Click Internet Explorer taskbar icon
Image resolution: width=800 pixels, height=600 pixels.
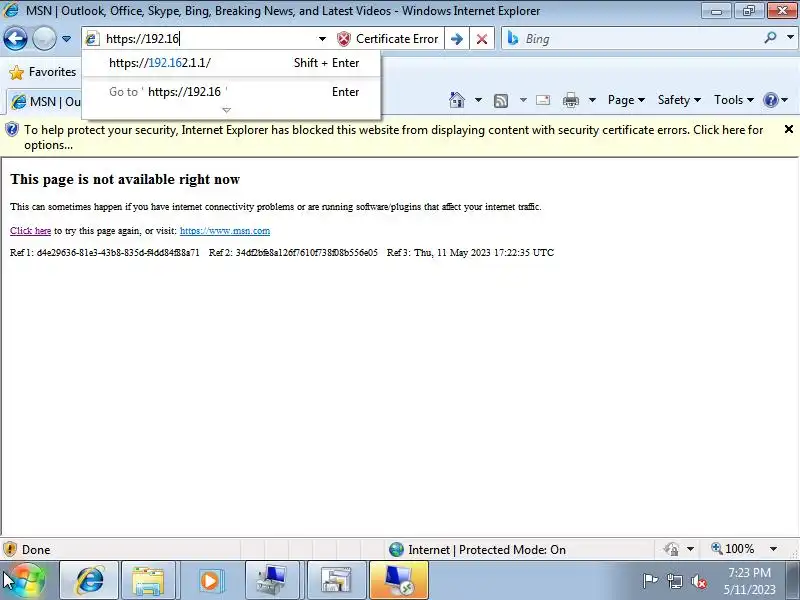click(x=89, y=580)
